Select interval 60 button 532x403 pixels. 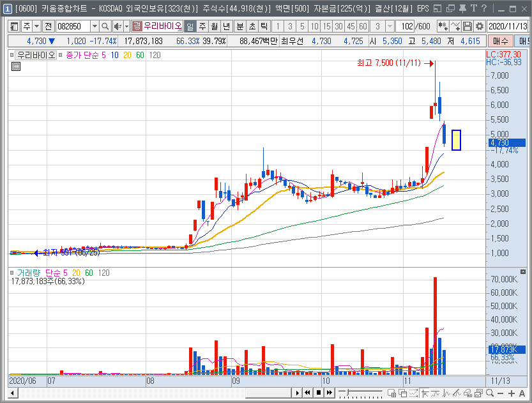point(363,26)
